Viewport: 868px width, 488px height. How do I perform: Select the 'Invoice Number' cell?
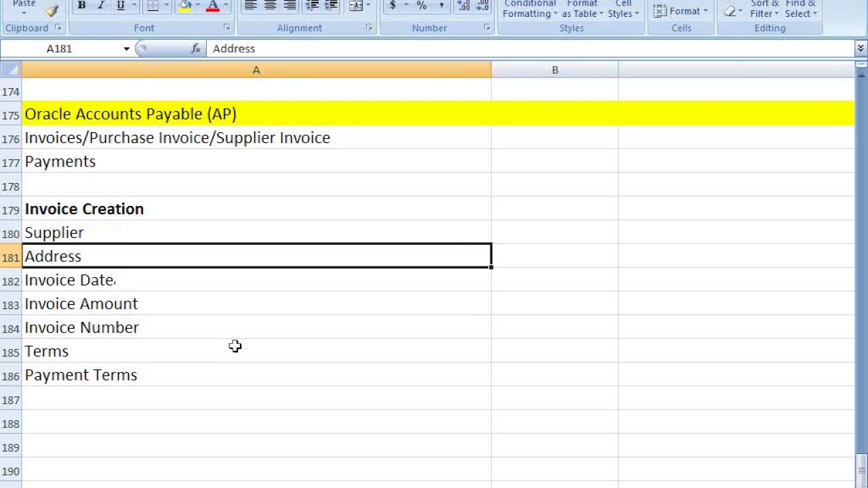point(256,327)
